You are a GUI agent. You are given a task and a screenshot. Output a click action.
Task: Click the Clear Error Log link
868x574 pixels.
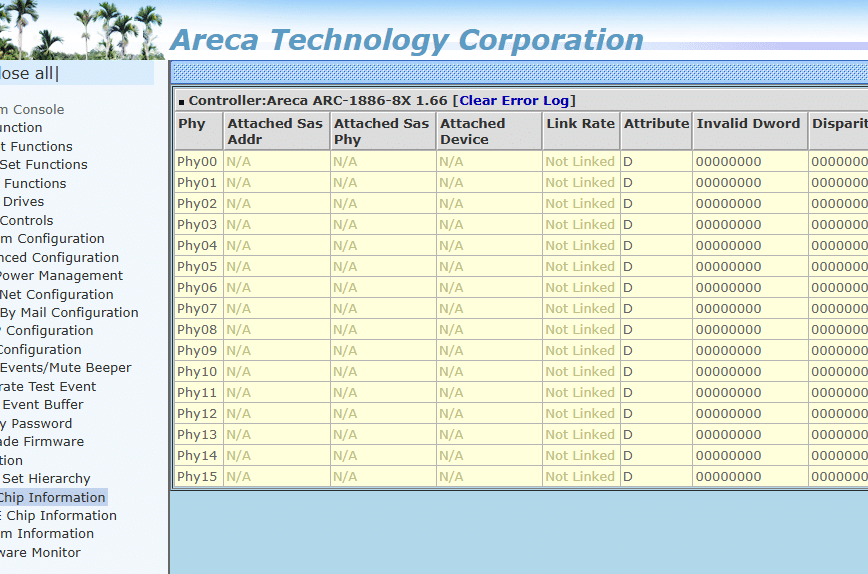click(514, 100)
